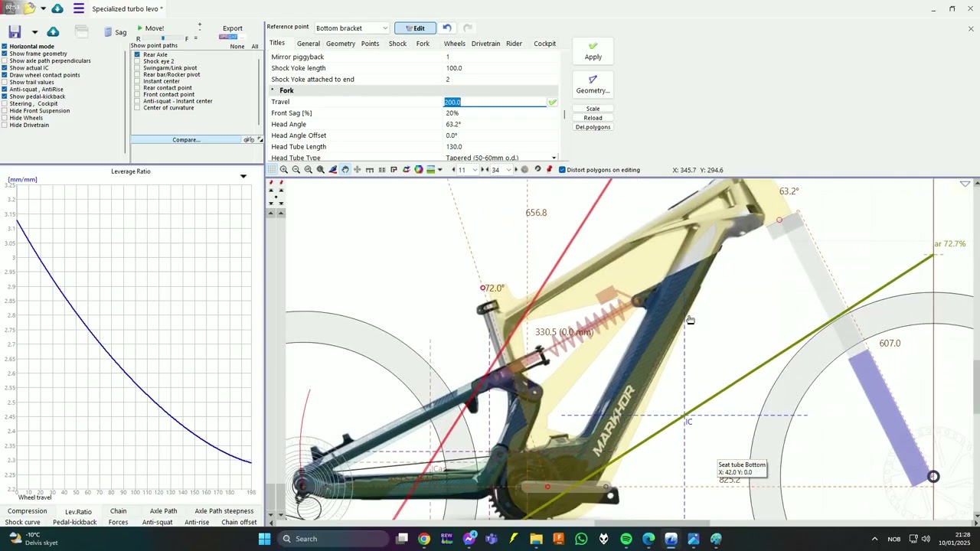This screenshot has width=980, height=551.
Task: Enable Show trail values checkbox
Action: (x=5, y=82)
